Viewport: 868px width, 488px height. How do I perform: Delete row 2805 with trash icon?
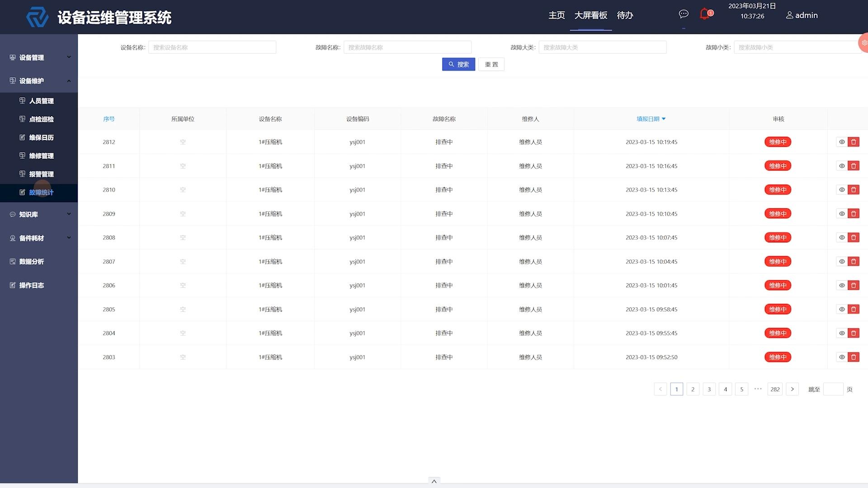pyautogui.click(x=854, y=309)
